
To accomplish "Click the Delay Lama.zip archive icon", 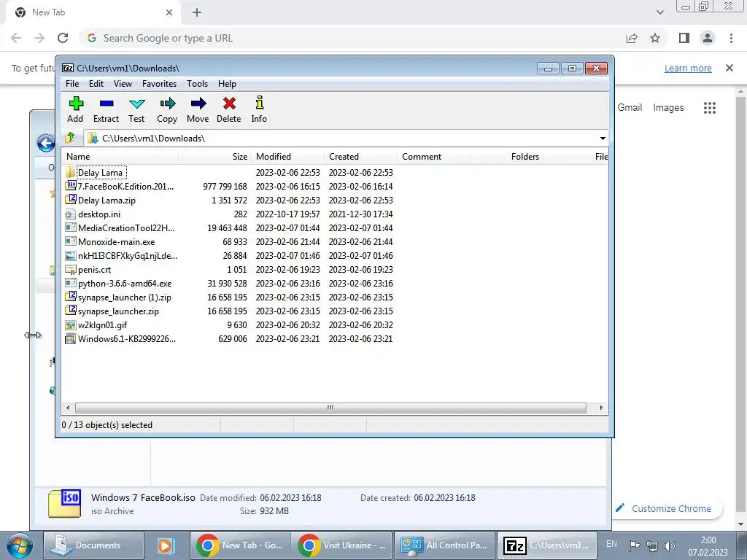I will (x=71, y=200).
